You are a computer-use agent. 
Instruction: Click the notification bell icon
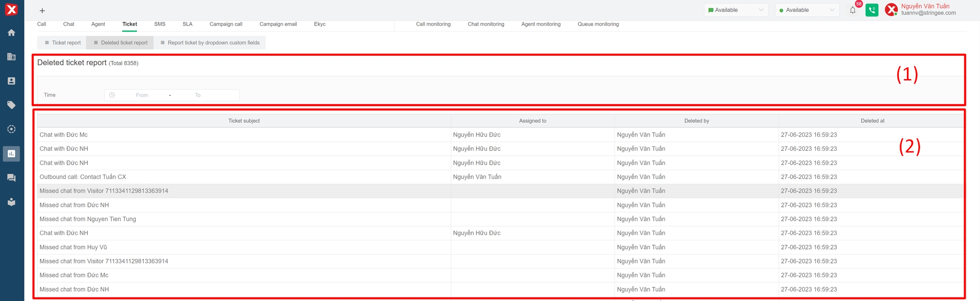[852, 10]
